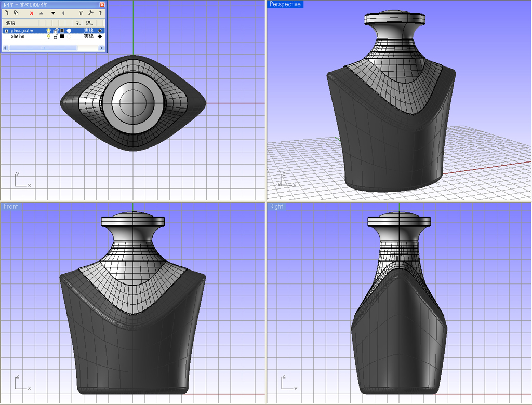Activate the Front viewport label
The width and height of the screenshot is (532, 405).
tap(11, 207)
